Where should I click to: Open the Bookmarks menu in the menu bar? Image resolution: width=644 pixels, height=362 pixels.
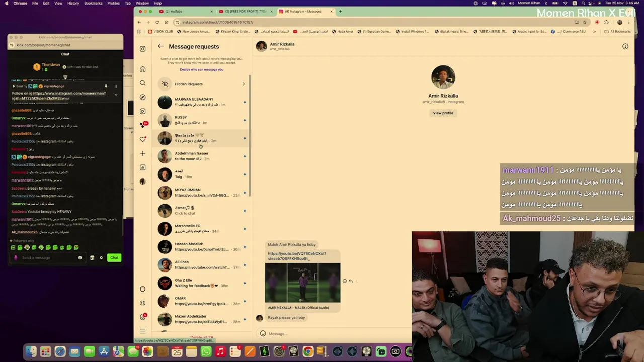pos(93,3)
